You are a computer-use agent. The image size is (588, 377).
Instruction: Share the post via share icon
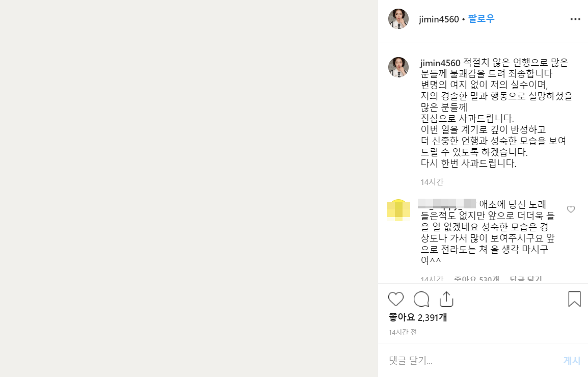coord(446,299)
